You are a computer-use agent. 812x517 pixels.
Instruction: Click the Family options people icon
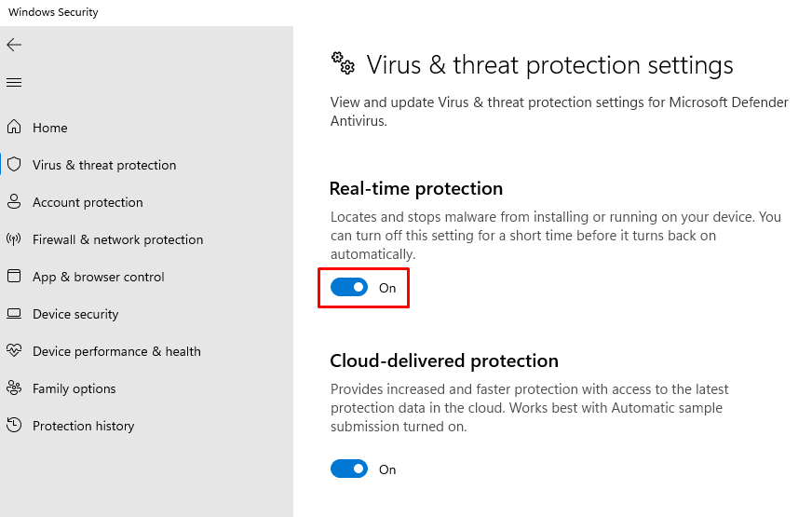[x=14, y=388]
